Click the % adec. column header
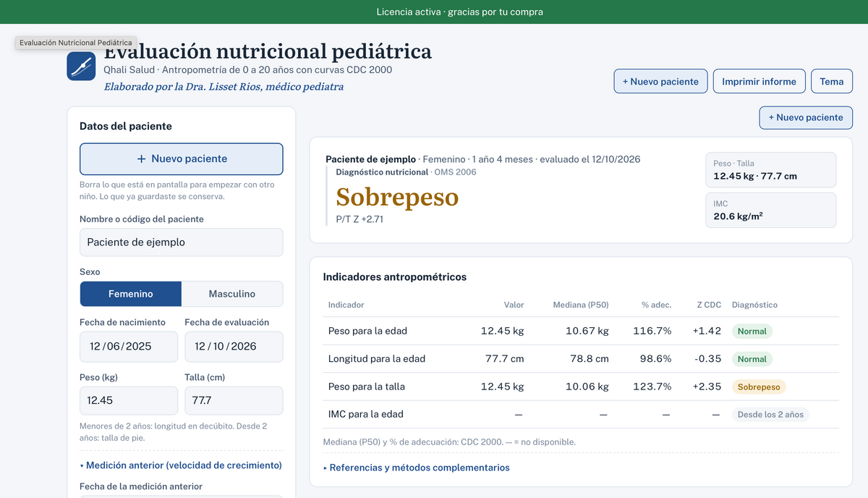The width and height of the screenshot is (868, 498). tap(656, 305)
